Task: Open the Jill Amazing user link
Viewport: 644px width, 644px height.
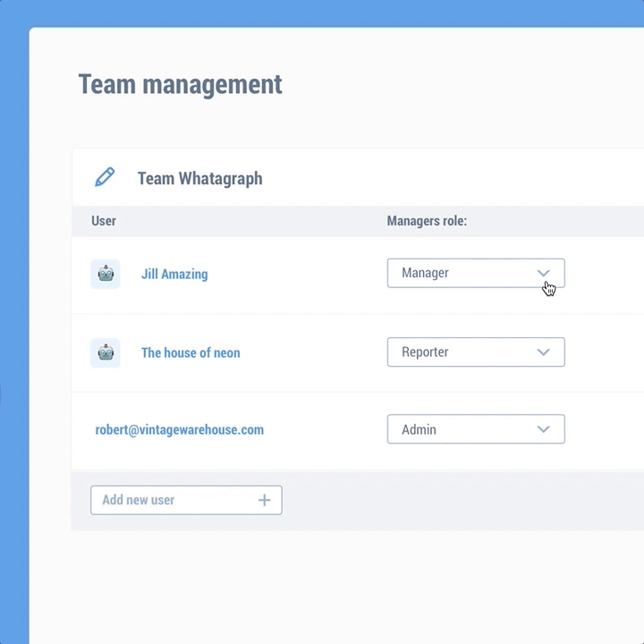Action: click(174, 274)
